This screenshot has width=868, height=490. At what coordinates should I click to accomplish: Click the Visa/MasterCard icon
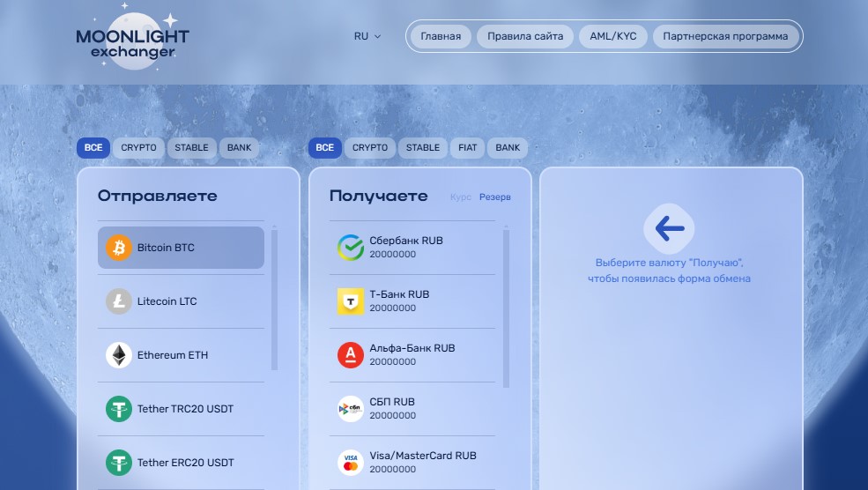click(x=351, y=463)
